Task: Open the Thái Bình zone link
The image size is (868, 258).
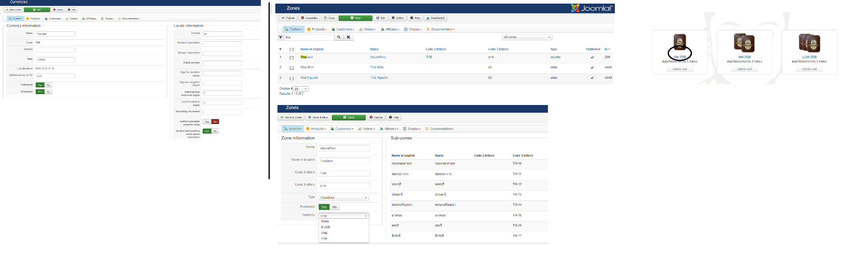Action: pyautogui.click(x=307, y=67)
